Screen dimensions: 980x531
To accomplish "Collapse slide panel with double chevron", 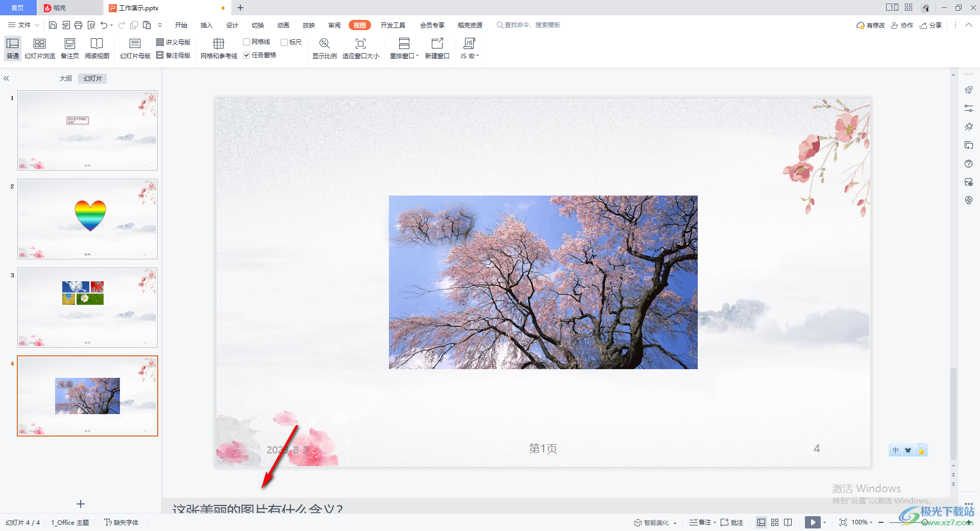I will tap(6, 79).
